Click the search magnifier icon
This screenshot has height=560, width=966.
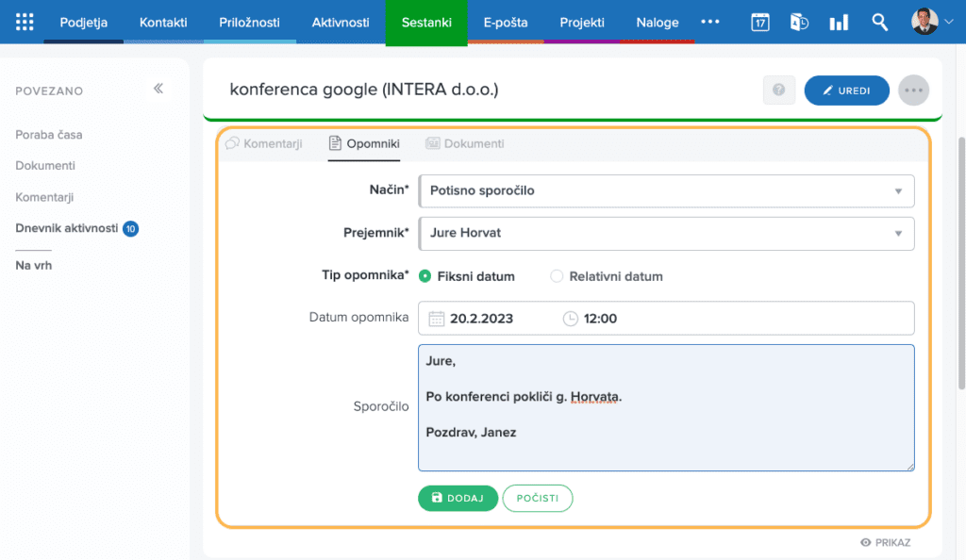pos(880,22)
